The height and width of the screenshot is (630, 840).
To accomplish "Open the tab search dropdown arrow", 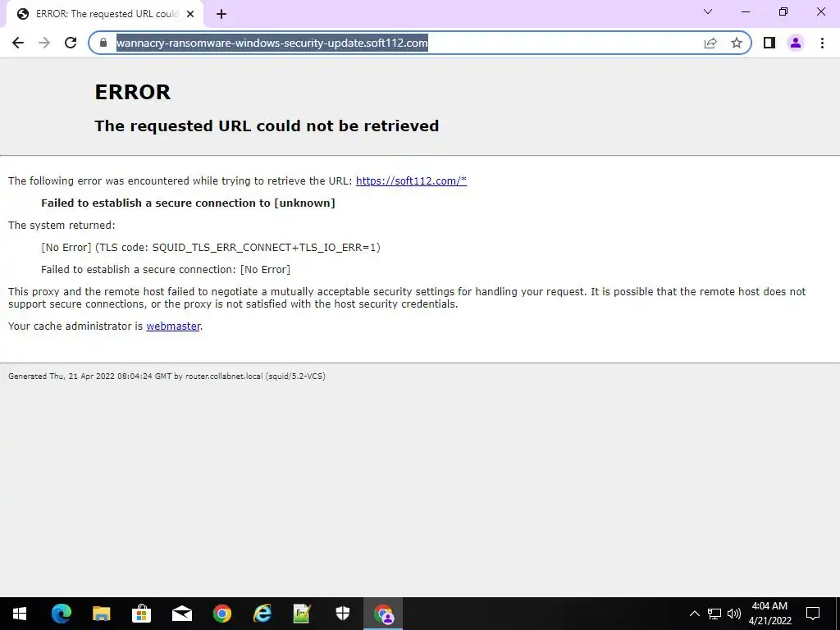I will pos(708,11).
